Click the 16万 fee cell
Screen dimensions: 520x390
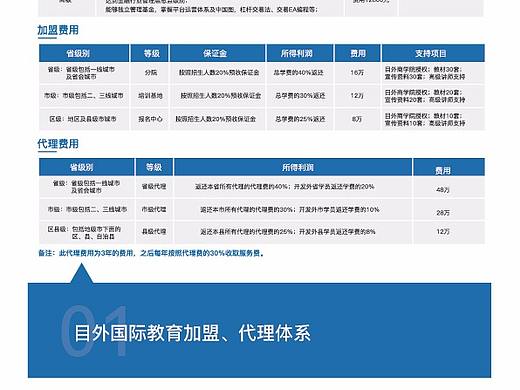[357, 73]
